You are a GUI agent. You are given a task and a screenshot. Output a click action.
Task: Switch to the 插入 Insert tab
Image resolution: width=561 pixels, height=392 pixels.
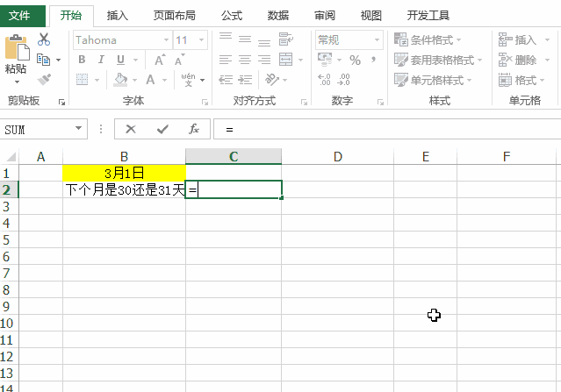pyautogui.click(x=118, y=16)
